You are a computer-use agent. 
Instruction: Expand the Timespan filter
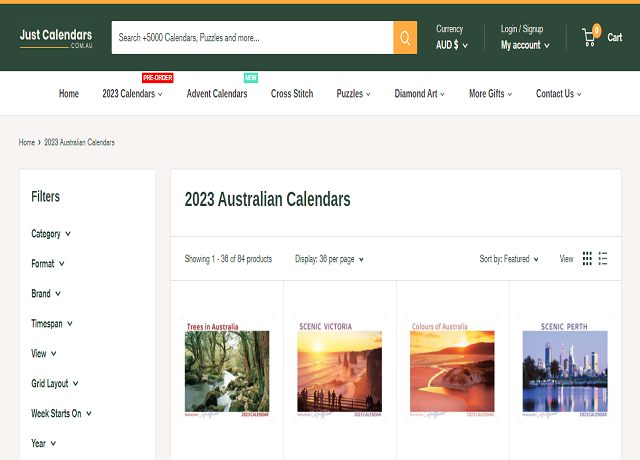(52, 324)
